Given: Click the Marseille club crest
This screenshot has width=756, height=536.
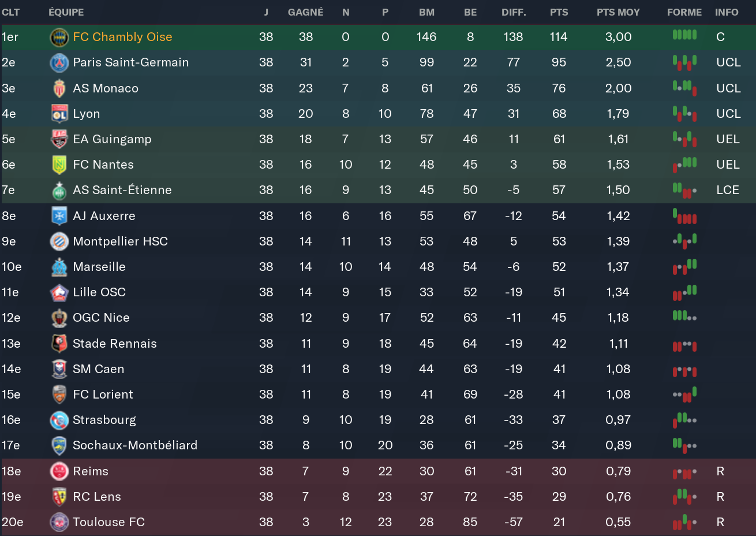Looking at the screenshot, I should [x=59, y=267].
